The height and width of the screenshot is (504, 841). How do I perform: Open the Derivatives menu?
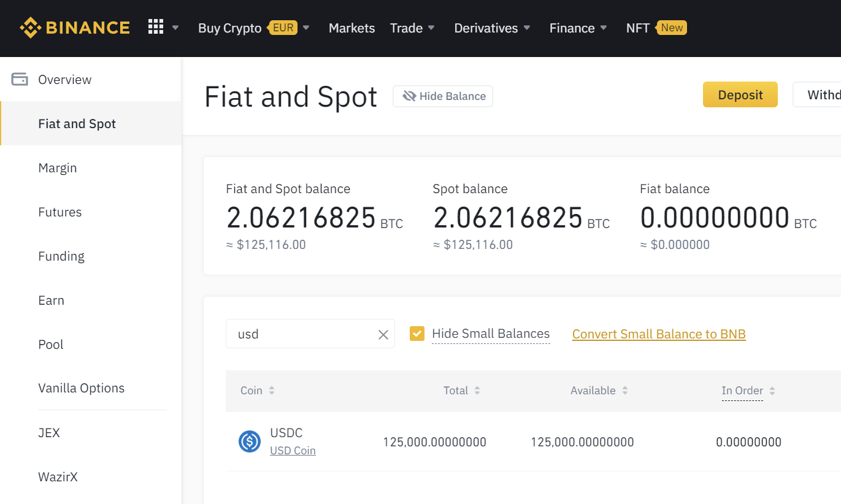click(x=486, y=28)
